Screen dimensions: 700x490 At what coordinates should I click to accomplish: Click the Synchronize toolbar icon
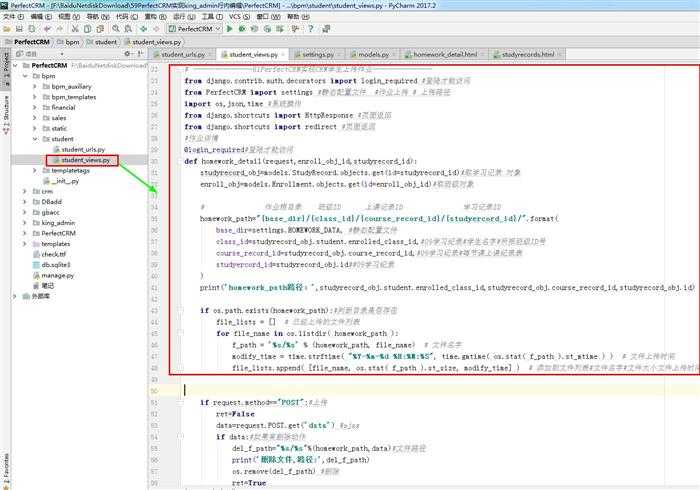32,29
